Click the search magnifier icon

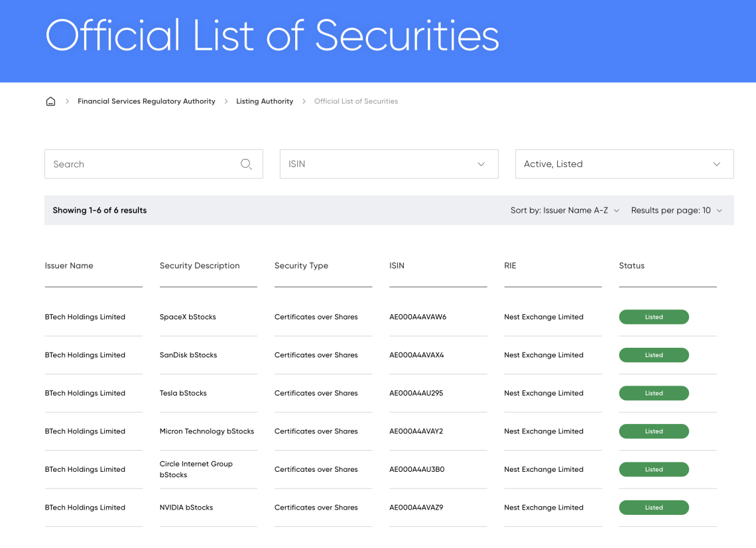[x=246, y=164]
